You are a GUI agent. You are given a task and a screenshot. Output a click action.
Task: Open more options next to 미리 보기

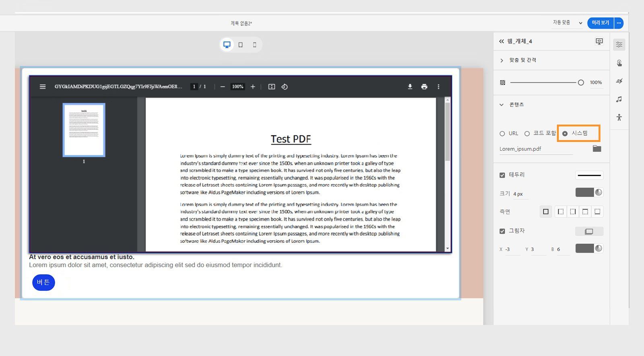point(619,23)
